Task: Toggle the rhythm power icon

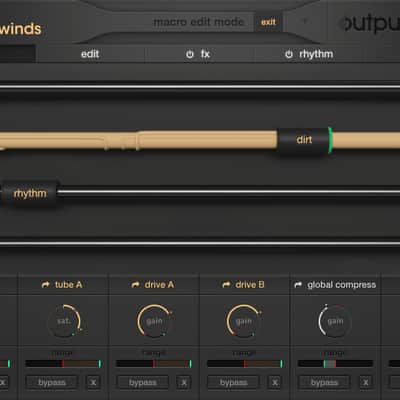Action: coord(289,54)
